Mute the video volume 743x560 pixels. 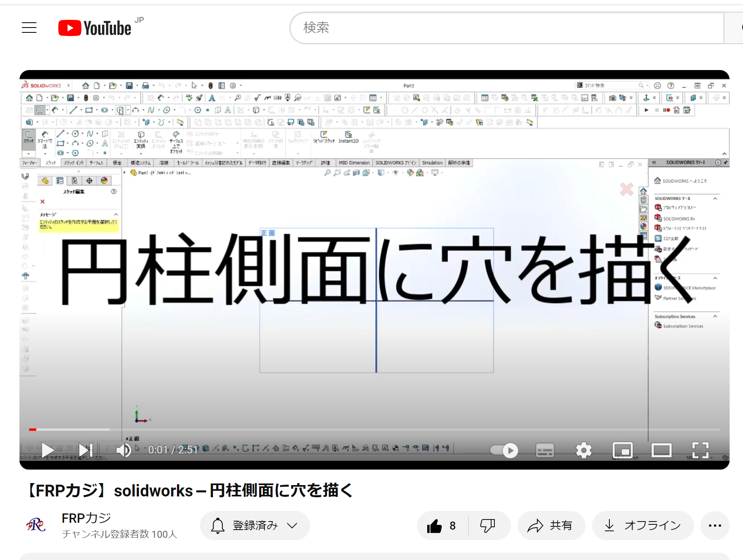point(123,450)
